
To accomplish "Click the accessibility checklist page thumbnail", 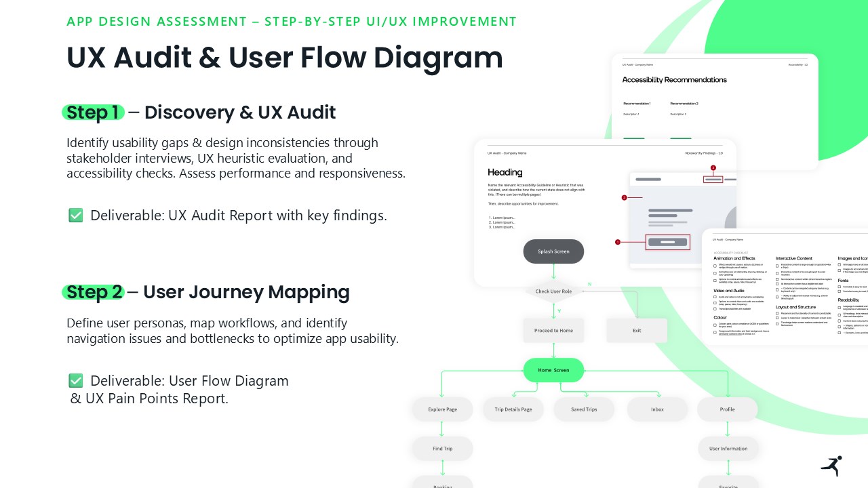I will [x=785, y=287].
